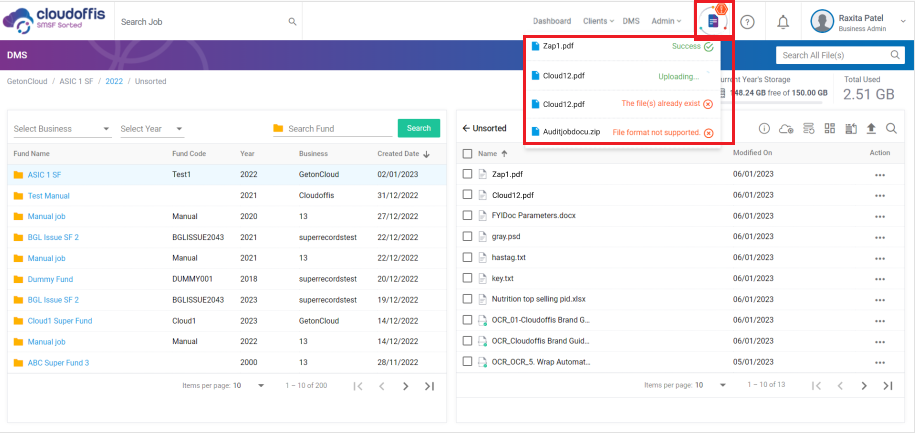Tick the select-all checkbox beside Name header
Image resolution: width=915 pixels, height=433 pixels.
point(467,154)
